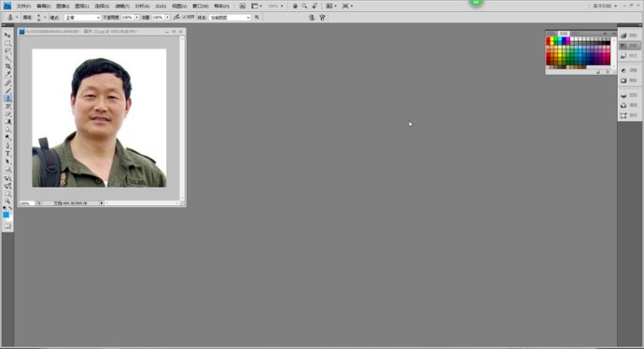Viewport: 644px width, 349px height.
Task: Open the File (文件) menu
Action: pos(23,7)
